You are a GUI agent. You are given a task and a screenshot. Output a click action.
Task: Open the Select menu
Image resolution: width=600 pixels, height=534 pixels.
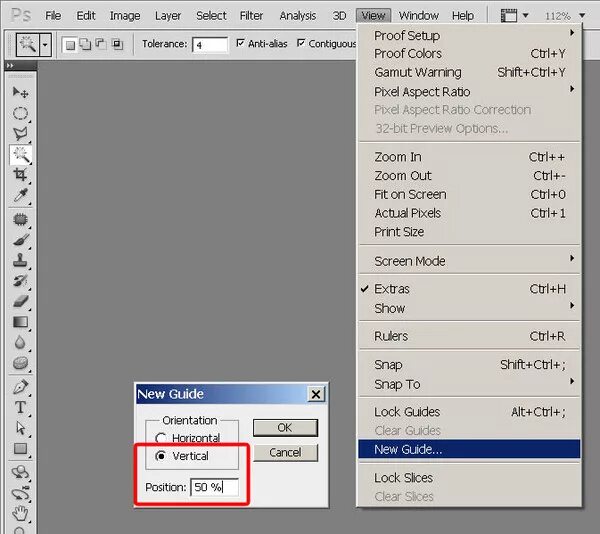point(211,16)
